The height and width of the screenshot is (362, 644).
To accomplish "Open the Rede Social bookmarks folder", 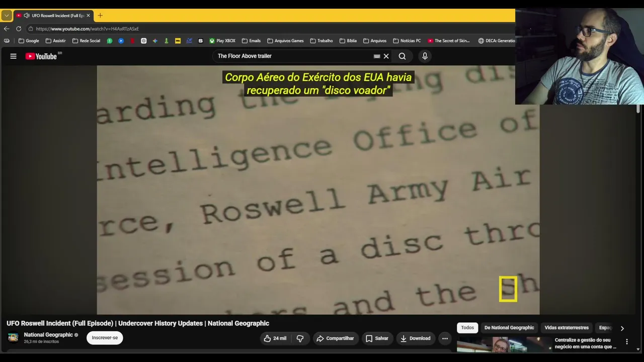I will pyautogui.click(x=86, y=41).
